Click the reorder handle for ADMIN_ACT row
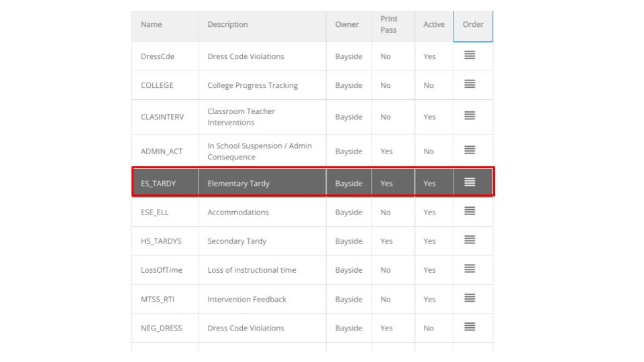This screenshot has width=644, height=362. pos(470,150)
